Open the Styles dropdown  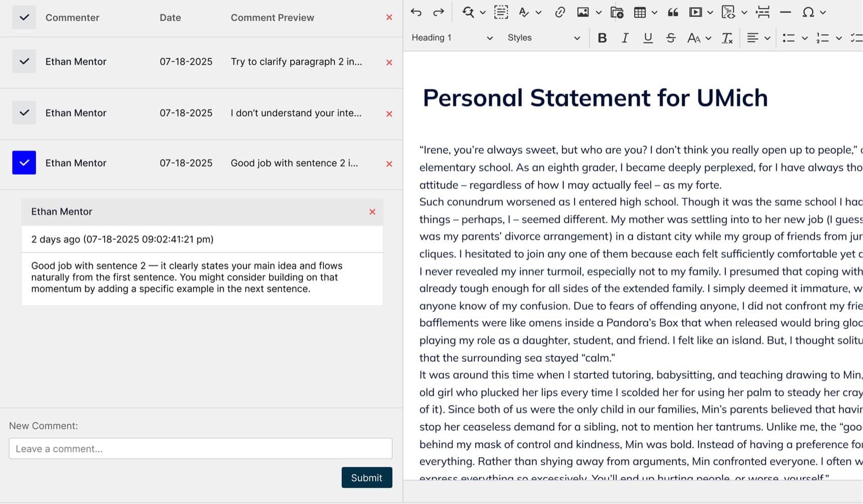click(x=543, y=38)
